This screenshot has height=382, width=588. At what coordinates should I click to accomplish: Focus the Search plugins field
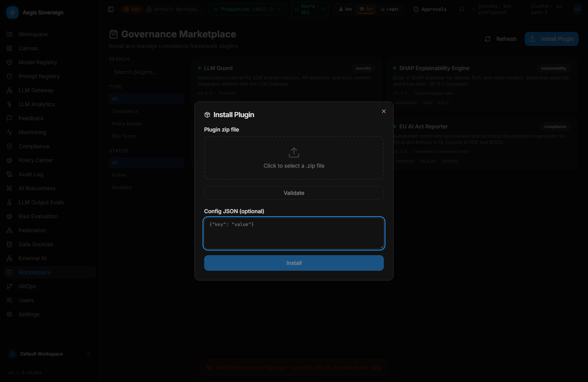click(x=146, y=72)
